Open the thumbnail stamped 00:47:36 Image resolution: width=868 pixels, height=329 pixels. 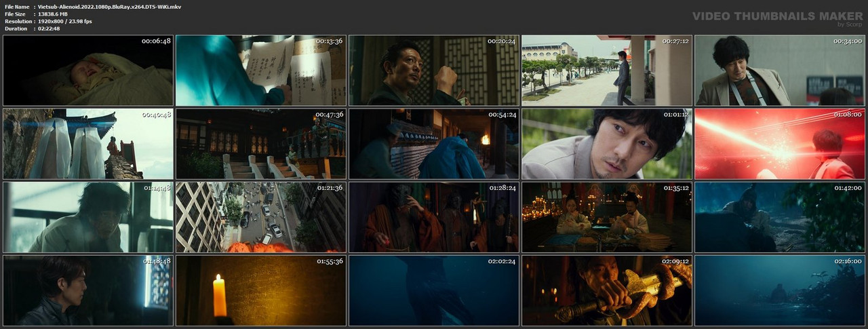tap(261, 144)
